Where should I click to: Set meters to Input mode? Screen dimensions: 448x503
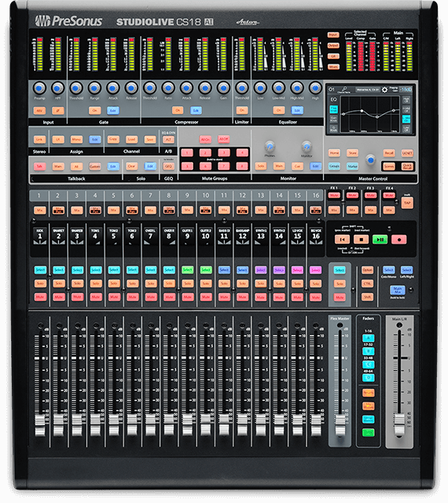333,35
